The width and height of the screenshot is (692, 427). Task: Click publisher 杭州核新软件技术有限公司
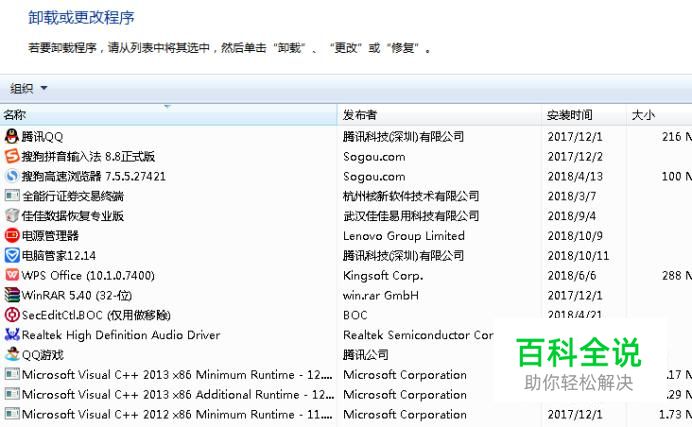click(x=411, y=196)
